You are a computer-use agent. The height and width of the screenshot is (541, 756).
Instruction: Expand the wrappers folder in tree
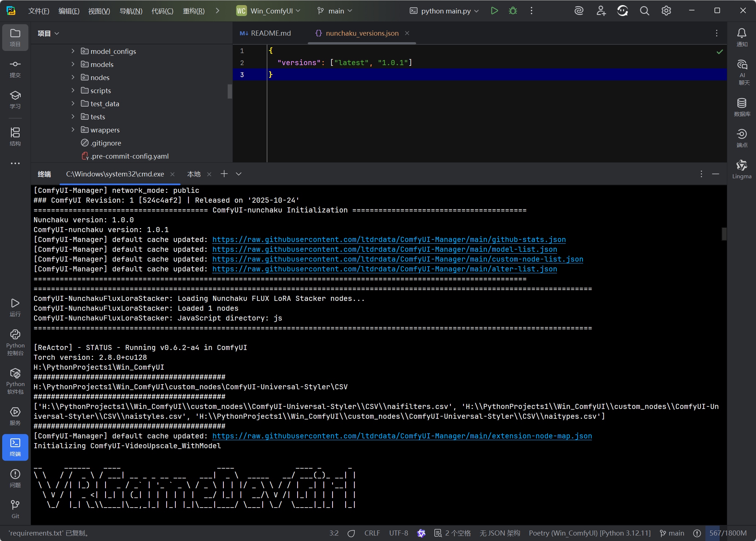[73, 130]
